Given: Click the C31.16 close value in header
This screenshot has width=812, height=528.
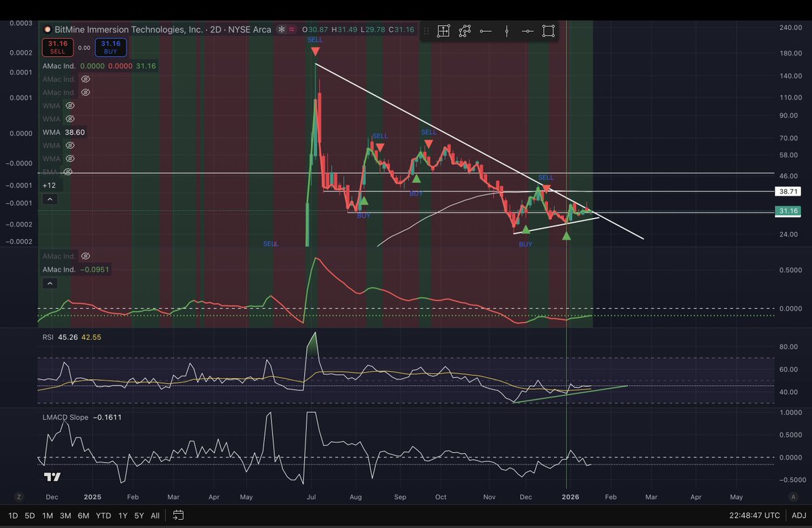Looking at the screenshot, I should pos(402,30).
